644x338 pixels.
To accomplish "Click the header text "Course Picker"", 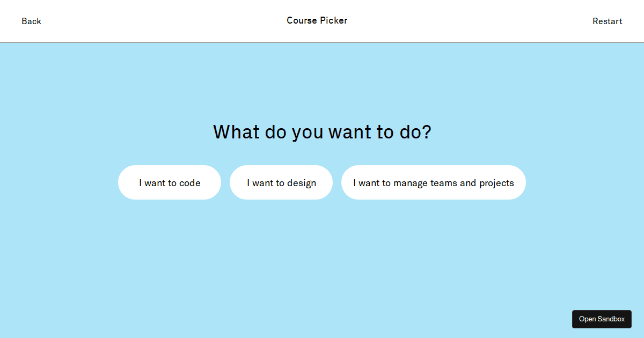I will [x=317, y=20].
